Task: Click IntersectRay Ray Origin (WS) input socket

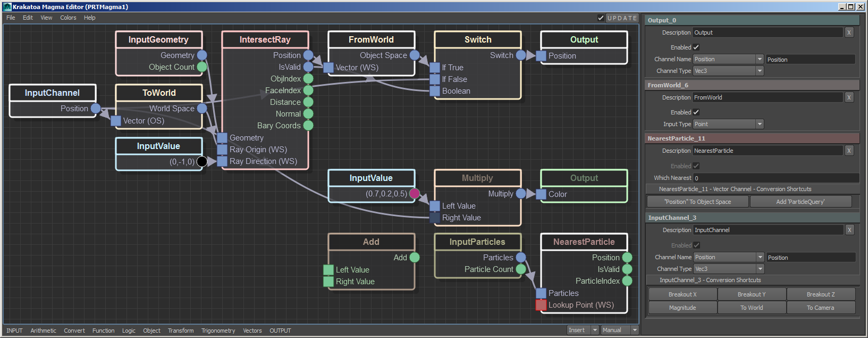Action: tap(222, 150)
